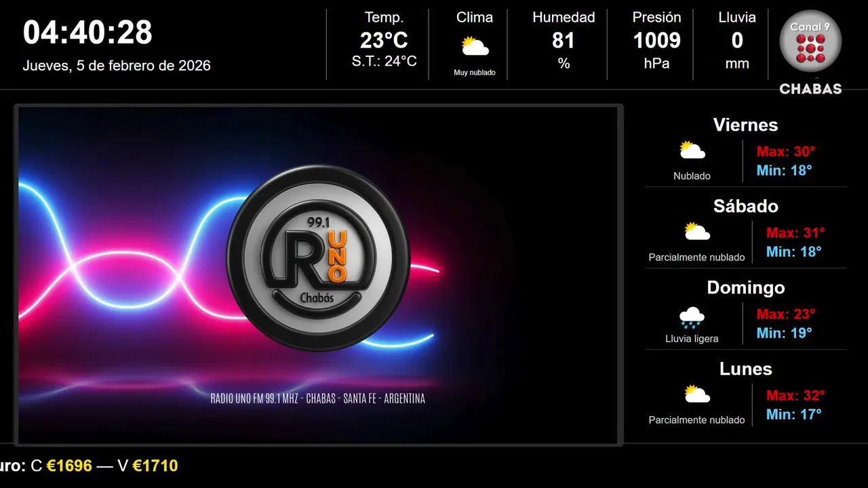
Task: Click the CHABAS text under the logo
Action: click(x=810, y=89)
